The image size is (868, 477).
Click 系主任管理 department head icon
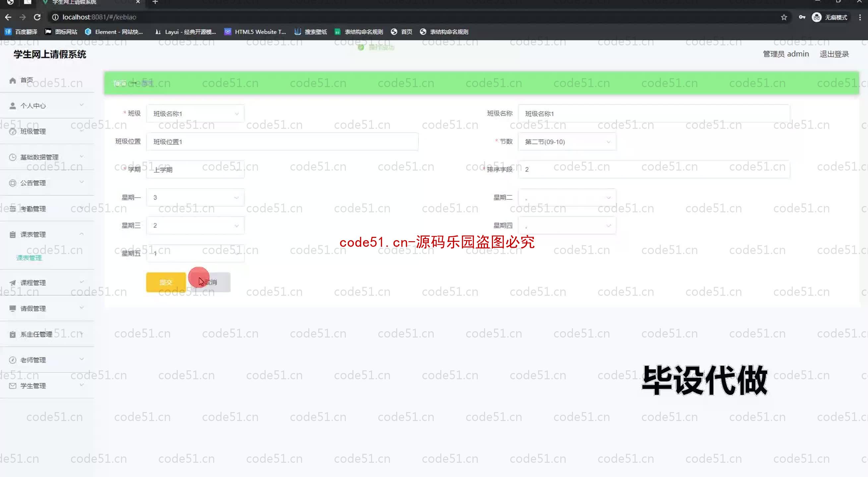pyautogui.click(x=12, y=334)
